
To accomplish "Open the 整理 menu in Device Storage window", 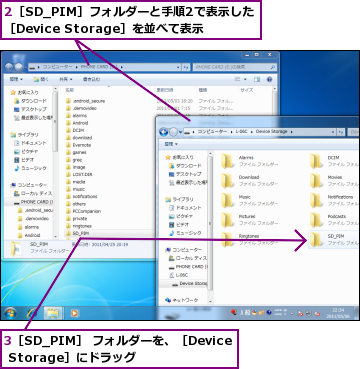I will click(x=171, y=144).
